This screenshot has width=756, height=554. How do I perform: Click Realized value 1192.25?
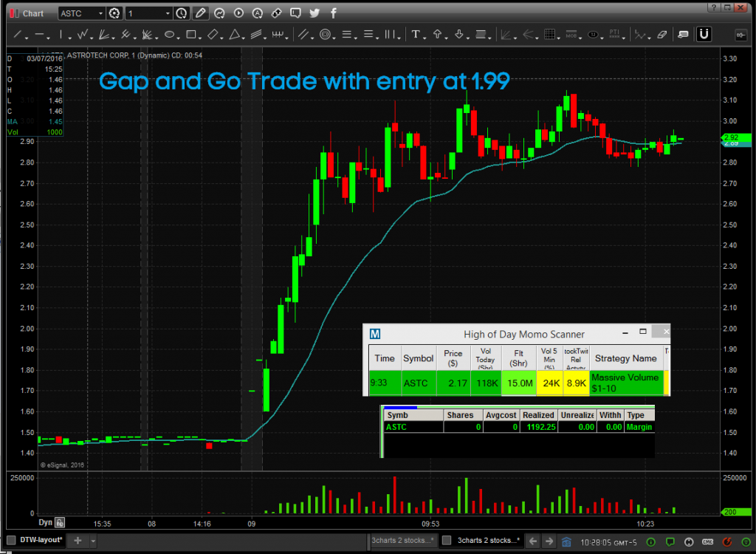coord(541,427)
